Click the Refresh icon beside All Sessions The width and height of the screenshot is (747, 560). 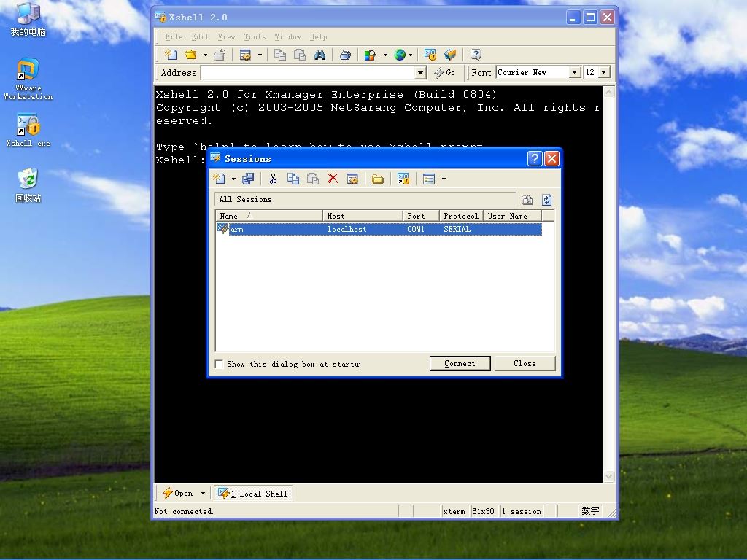coord(547,200)
